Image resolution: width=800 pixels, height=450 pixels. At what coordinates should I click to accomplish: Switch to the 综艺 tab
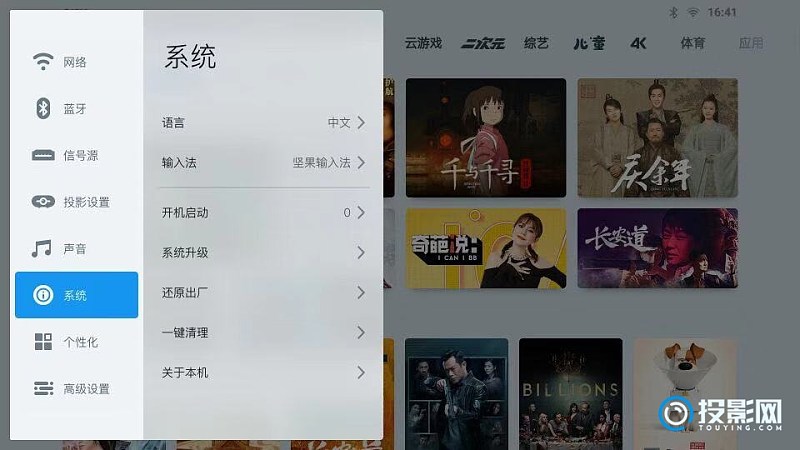536,43
